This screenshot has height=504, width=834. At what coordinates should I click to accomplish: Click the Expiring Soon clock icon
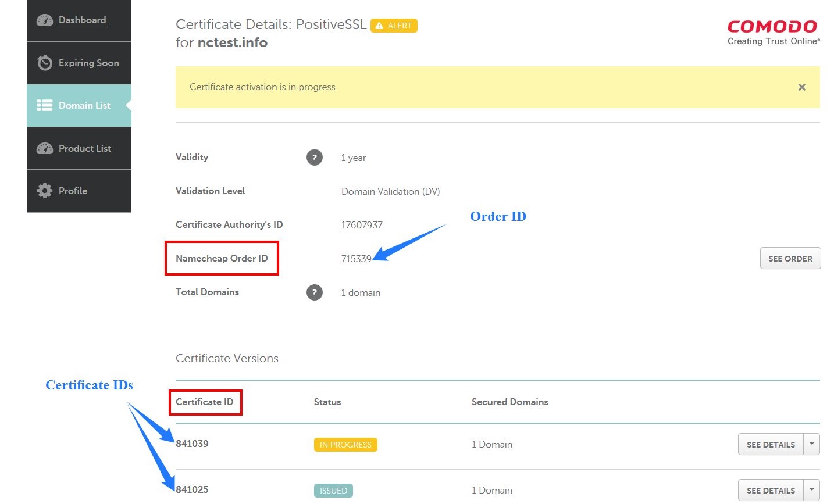(45, 63)
